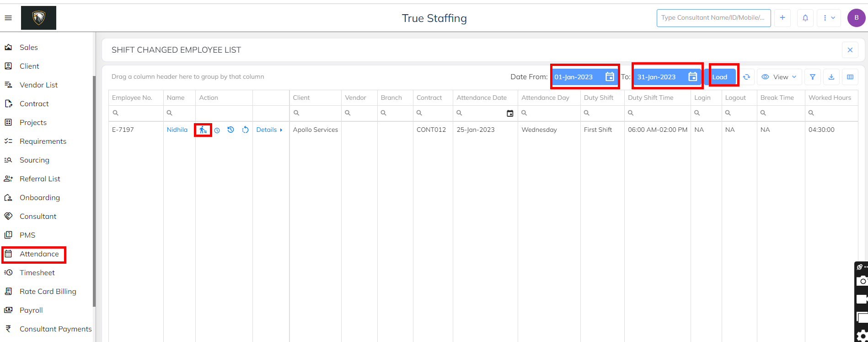Open the Nidhila employee name link
This screenshot has height=342, width=868.
177,130
